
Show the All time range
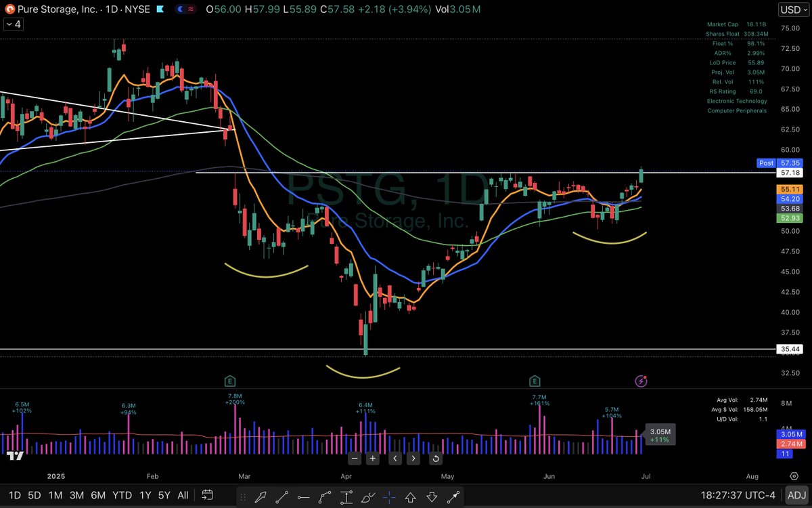(183, 495)
